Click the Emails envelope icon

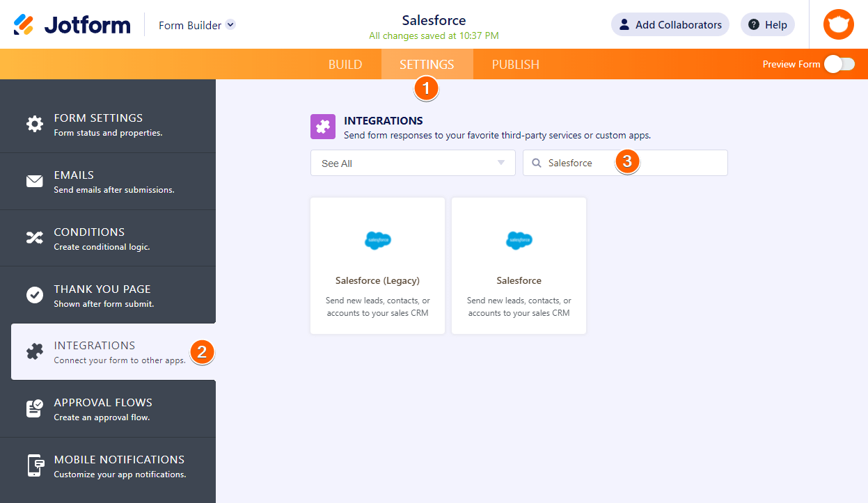(34, 182)
